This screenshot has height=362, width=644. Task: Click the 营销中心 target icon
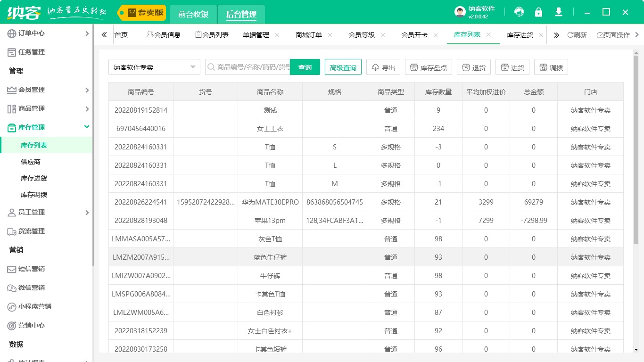click(x=12, y=326)
